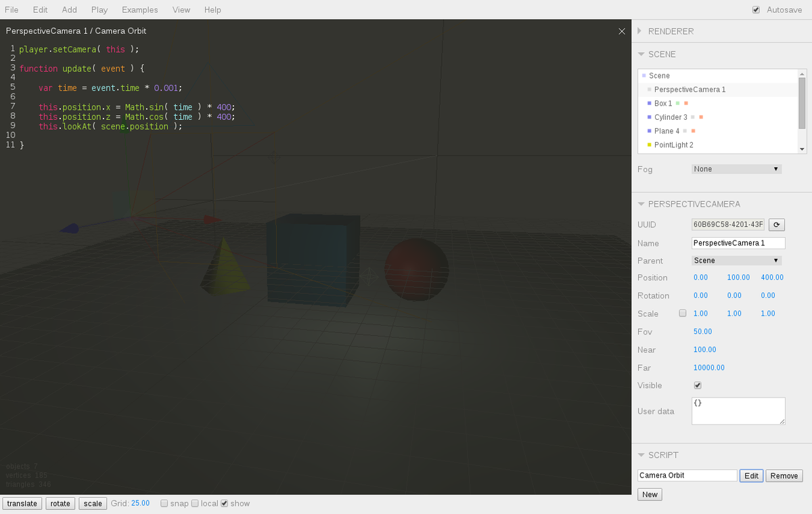Click the scene list scroll down arrow
The width and height of the screenshot is (812, 514).
[x=803, y=149]
